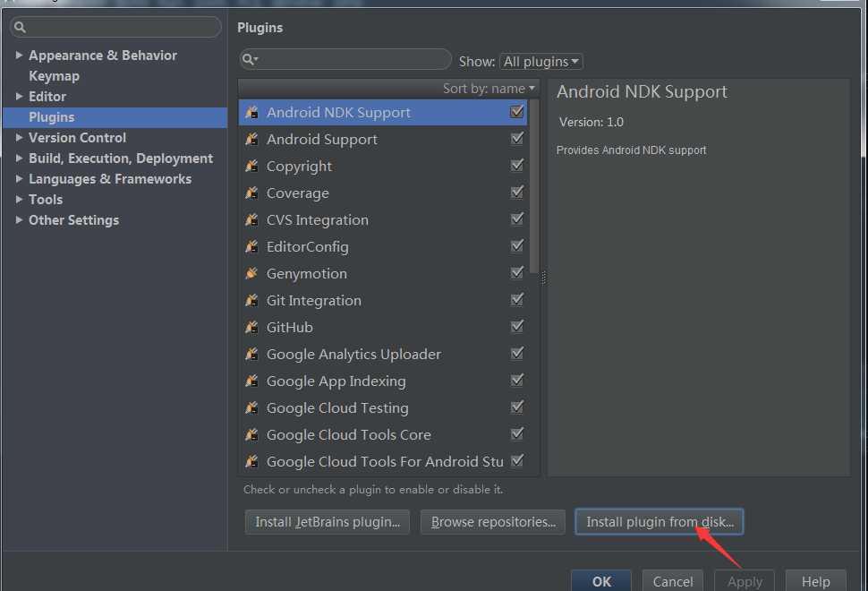Click the GitHub plugin icon
Screen dimensions: 868x591
coord(251,328)
